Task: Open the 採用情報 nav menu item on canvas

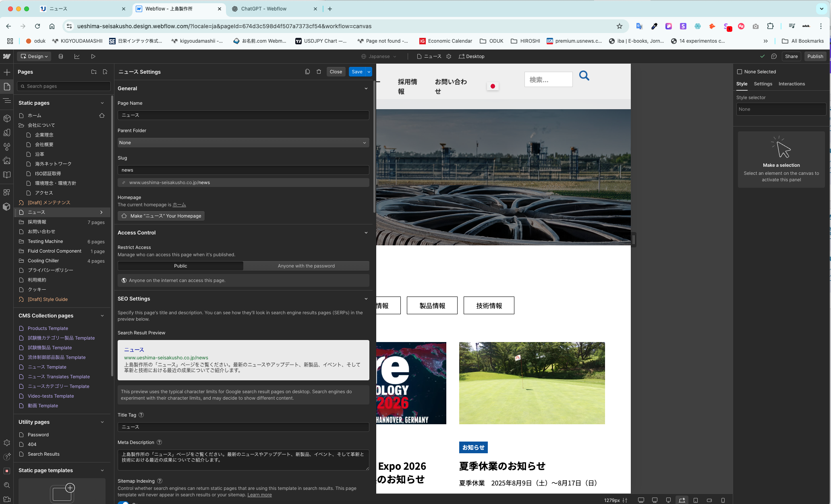Action: (408, 86)
